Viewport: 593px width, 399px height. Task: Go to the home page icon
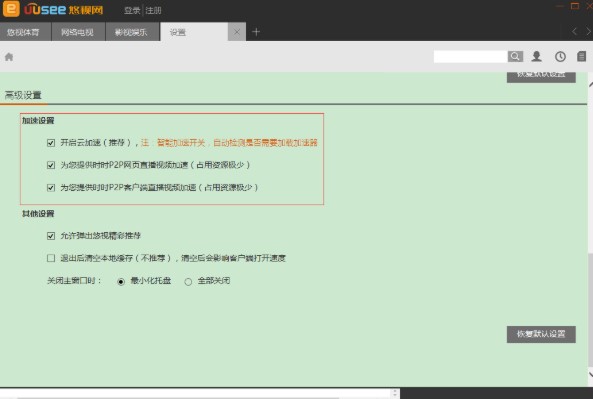(x=9, y=57)
